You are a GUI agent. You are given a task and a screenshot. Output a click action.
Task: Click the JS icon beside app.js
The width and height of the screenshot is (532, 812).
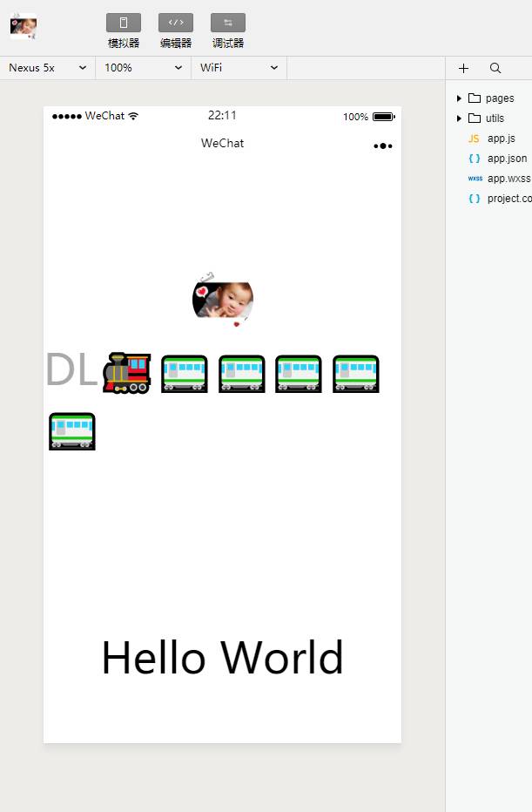[x=474, y=139]
